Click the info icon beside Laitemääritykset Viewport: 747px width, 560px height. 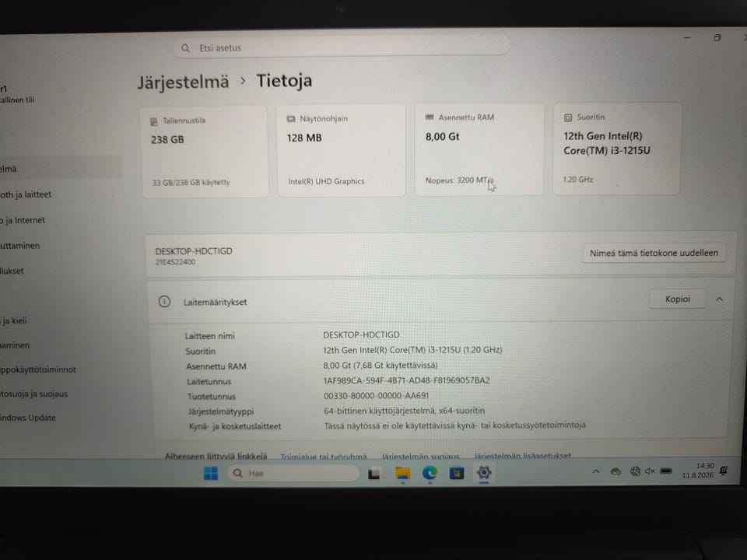point(164,302)
